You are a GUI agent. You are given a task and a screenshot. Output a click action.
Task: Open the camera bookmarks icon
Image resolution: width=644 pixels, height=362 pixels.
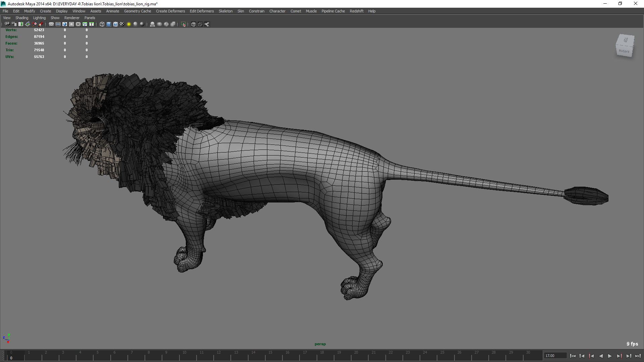[21, 24]
